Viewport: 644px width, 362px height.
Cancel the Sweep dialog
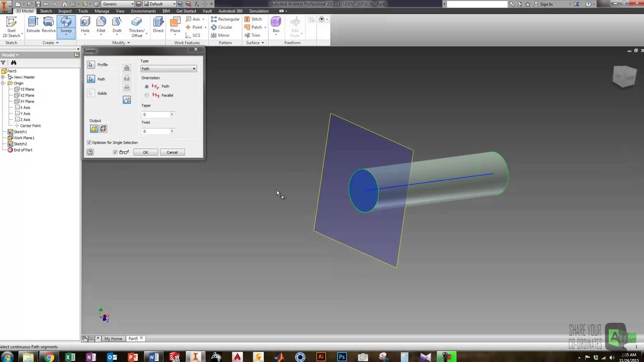172,152
